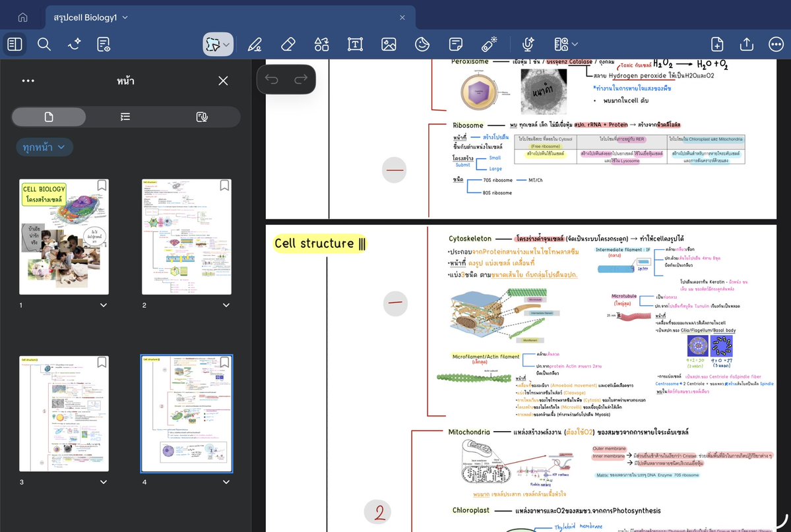The image size is (791, 532).
Task: Select the Image insert tool
Action: point(389,44)
